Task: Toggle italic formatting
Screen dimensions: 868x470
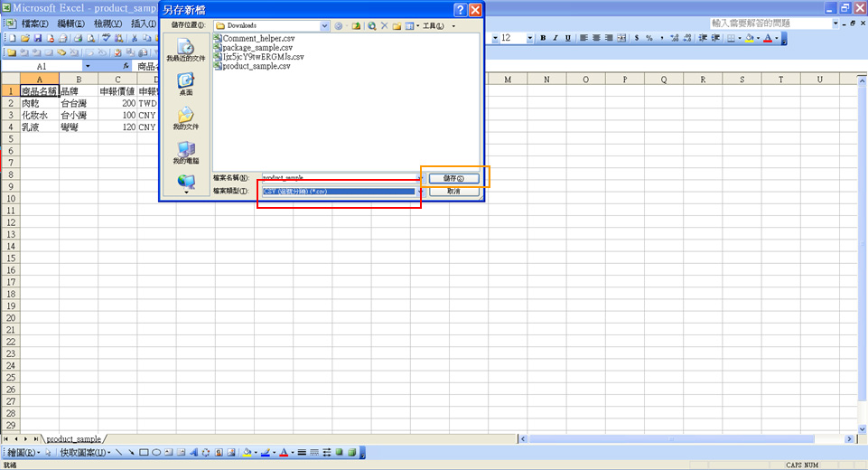Action: (555, 38)
